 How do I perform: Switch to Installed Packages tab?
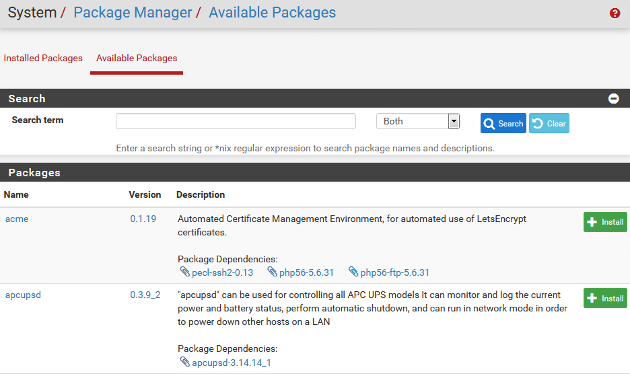coord(43,58)
